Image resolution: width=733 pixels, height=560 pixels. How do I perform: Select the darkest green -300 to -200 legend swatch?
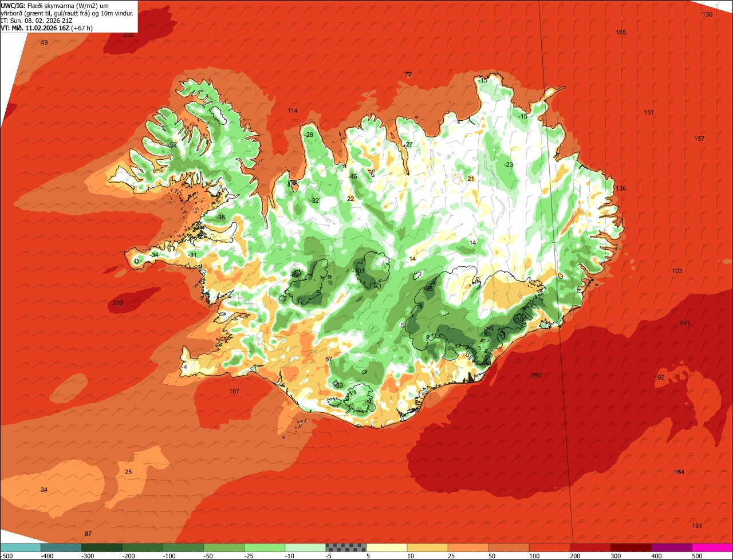102,547
